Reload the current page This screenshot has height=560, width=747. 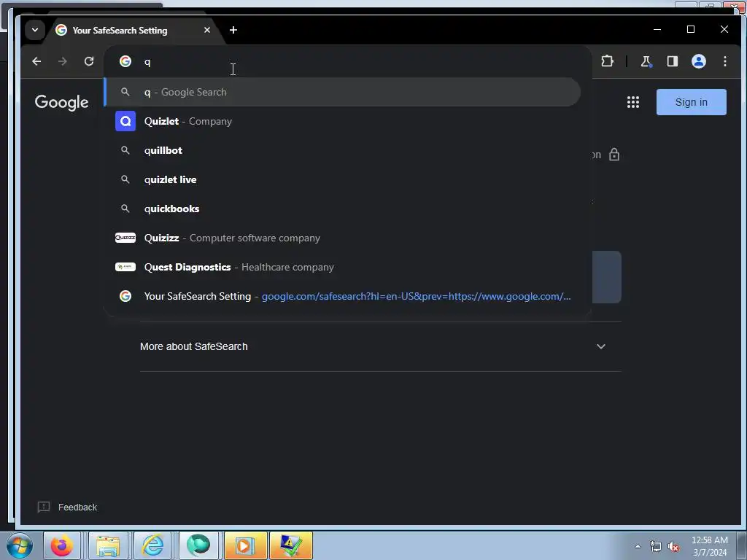coord(89,61)
